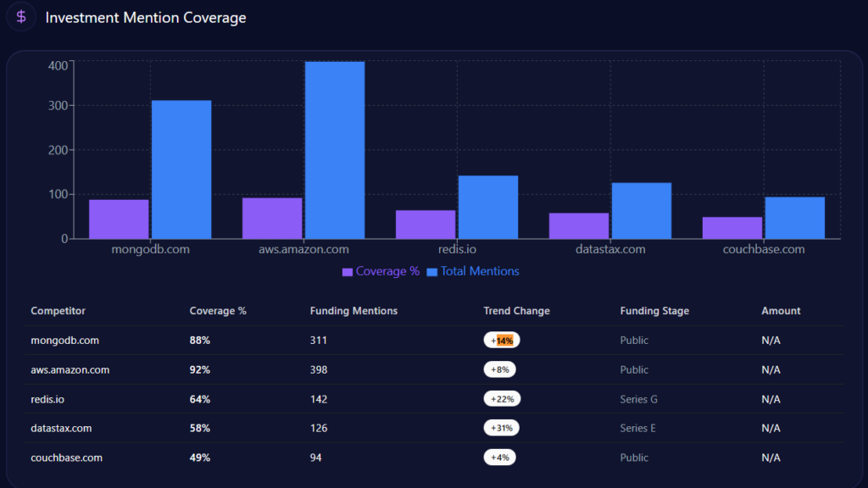Click the Trend Change column header
This screenshot has height=488, width=868.
(x=516, y=311)
